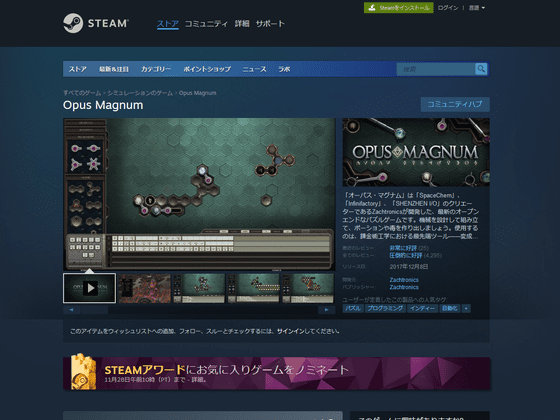Click the インディー tag
Screen dimensions: 560x420
[x=422, y=308]
